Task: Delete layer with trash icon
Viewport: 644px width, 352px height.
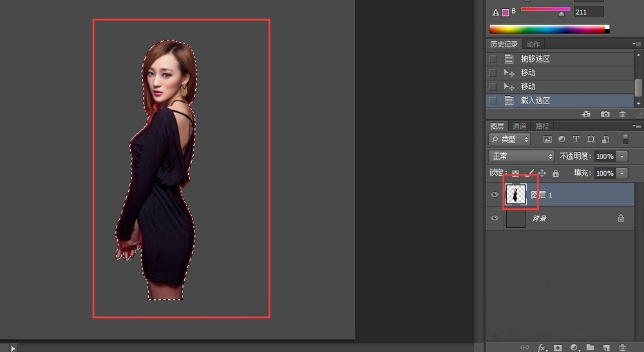Action: (623, 348)
